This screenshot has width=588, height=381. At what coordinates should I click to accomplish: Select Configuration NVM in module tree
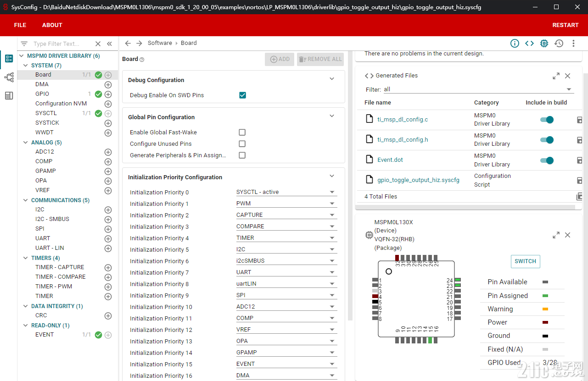61,104
